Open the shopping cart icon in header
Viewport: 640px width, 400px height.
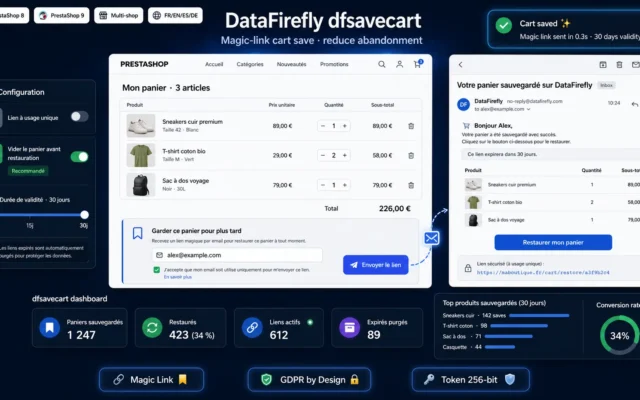pos(418,64)
